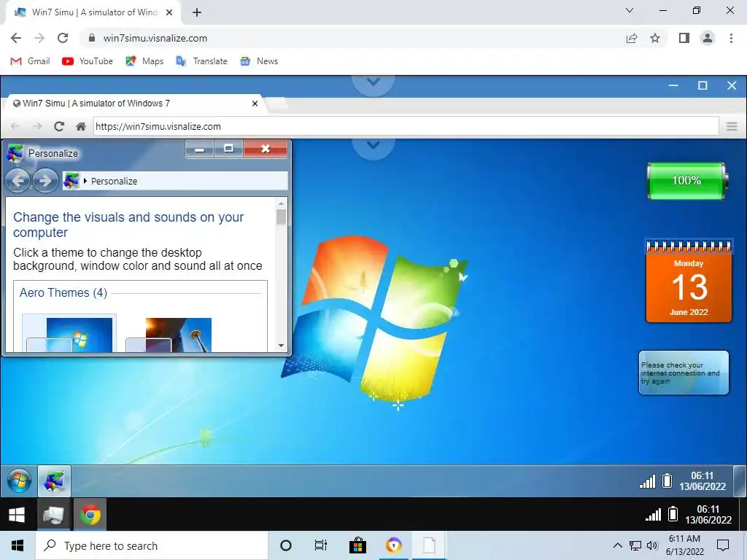The height and width of the screenshot is (560, 747).
Task: Click the simulated browser's home icon
Action: pos(81,126)
